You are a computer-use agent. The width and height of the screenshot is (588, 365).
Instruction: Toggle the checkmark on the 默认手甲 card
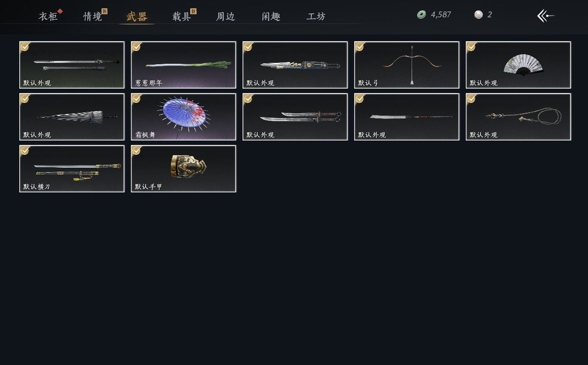[136, 150]
